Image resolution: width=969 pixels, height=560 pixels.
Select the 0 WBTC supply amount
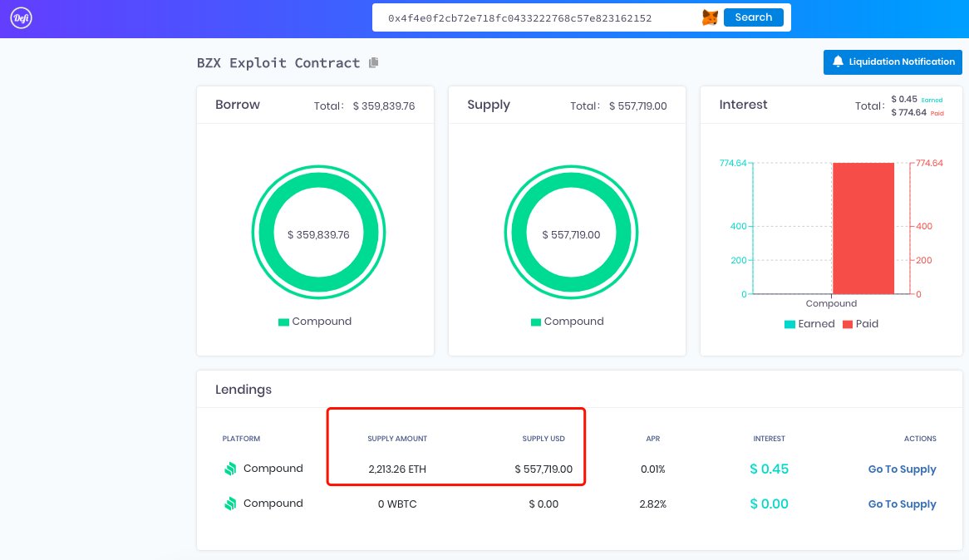397,504
